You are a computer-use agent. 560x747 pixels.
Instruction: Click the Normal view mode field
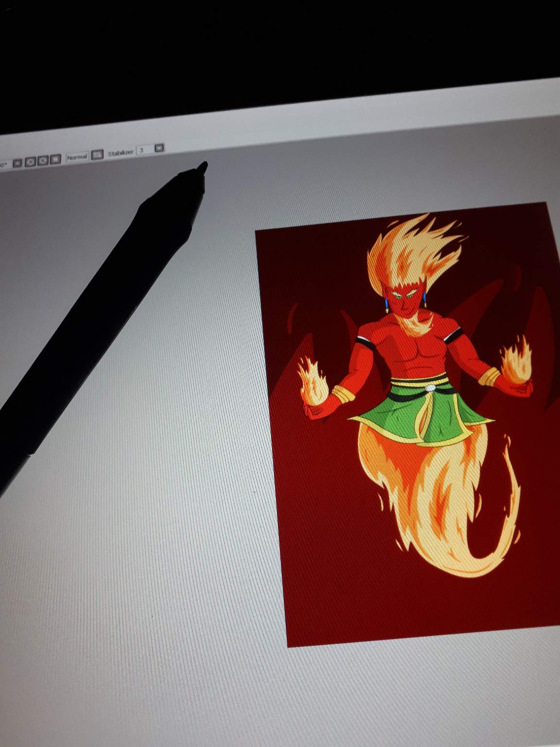[x=77, y=157]
